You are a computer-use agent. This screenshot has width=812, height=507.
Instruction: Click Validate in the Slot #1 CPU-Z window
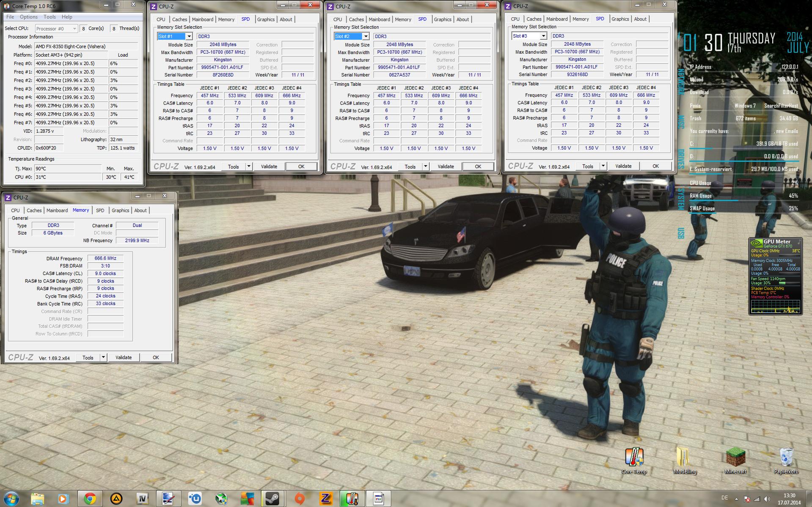point(269,167)
